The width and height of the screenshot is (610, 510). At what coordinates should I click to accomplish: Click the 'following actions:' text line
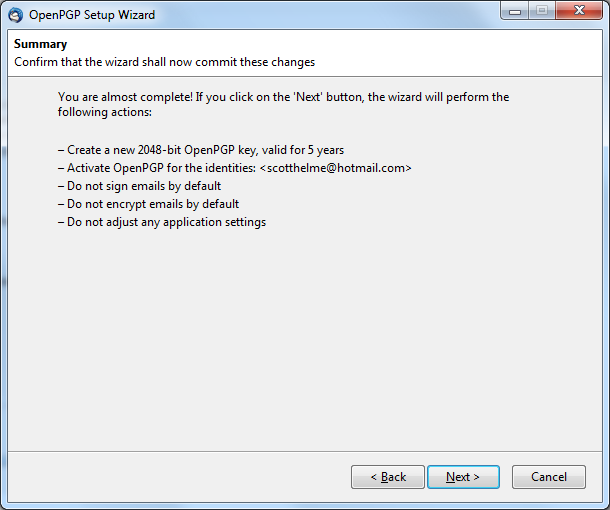click(x=105, y=112)
